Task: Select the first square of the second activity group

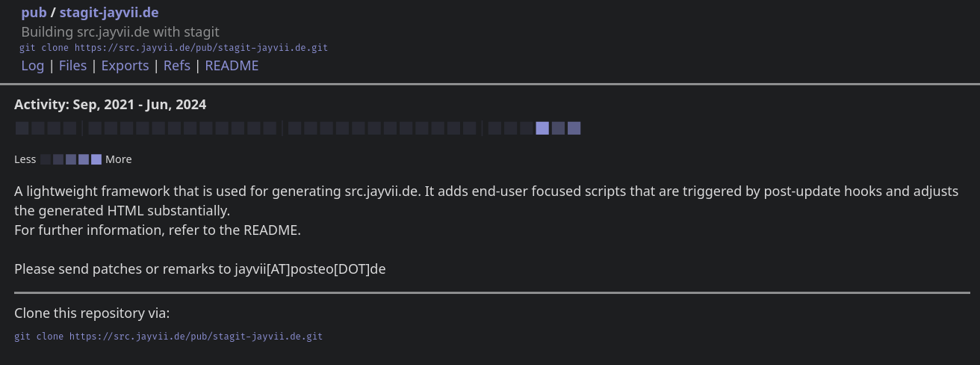Action: click(95, 128)
